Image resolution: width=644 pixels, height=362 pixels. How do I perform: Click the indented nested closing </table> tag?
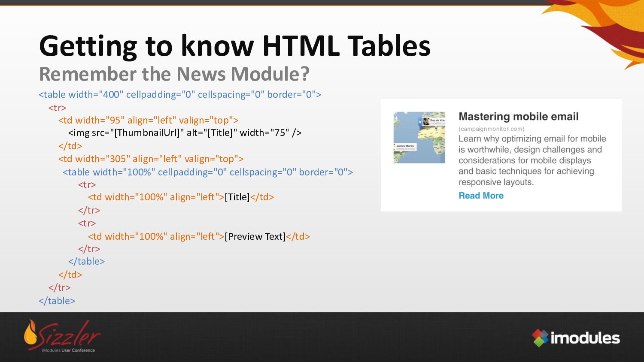point(87,261)
